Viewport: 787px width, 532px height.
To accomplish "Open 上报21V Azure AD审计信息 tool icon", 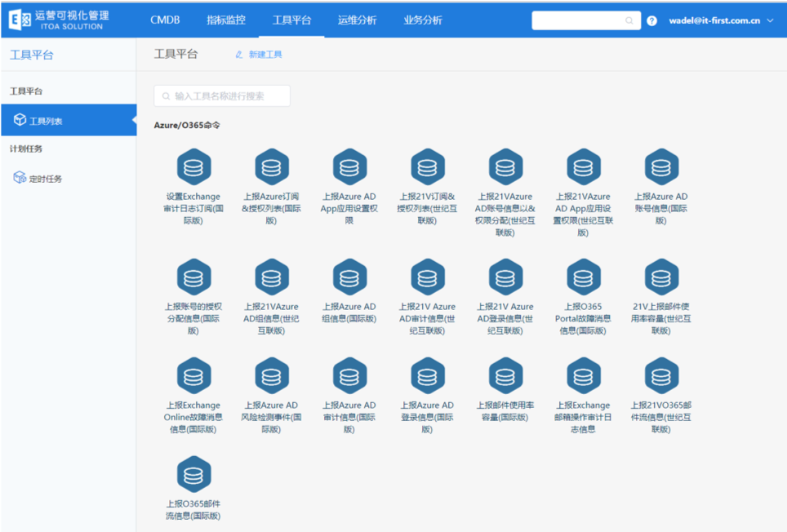I will [427, 277].
